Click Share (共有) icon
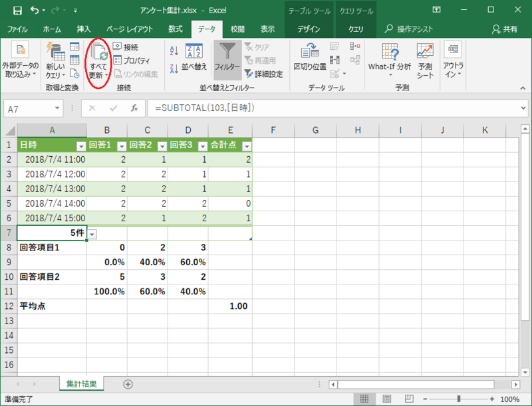The height and width of the screenshot is (406, 532). pos(505,29)
